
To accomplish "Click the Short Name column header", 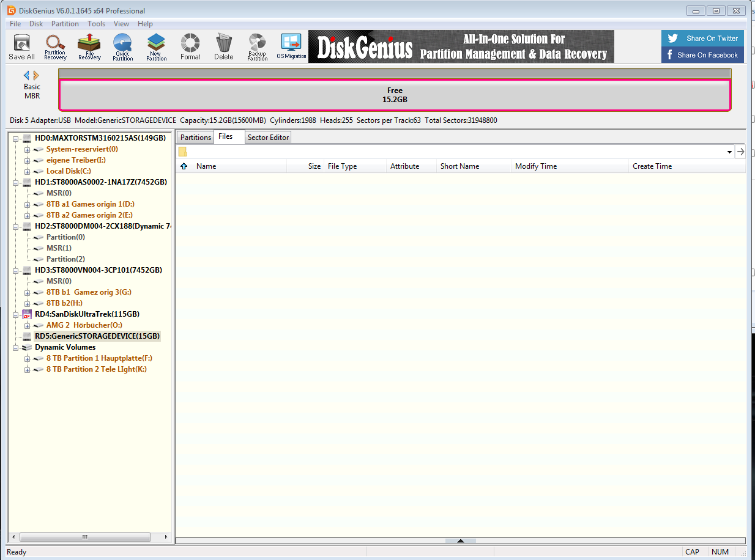I will pos(474,166).
